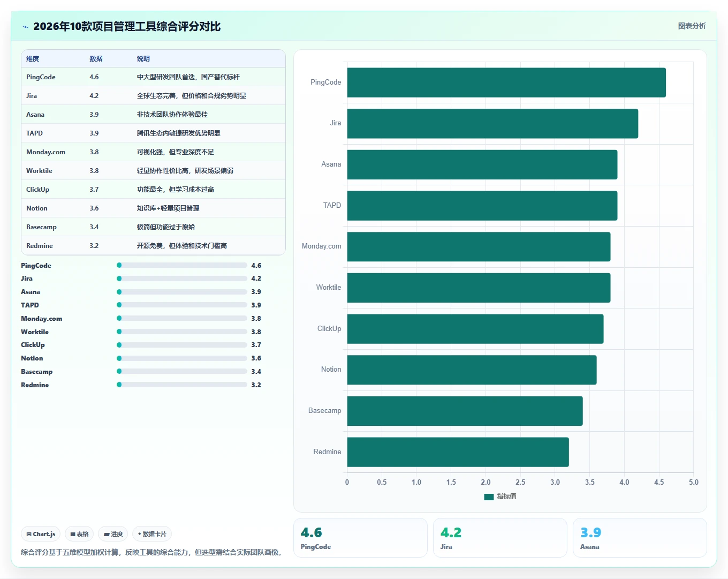Click the 指标值 legend color swatch
Viewport: 728px width, 579px height.
pyautogui.click(x=489, y=497)
